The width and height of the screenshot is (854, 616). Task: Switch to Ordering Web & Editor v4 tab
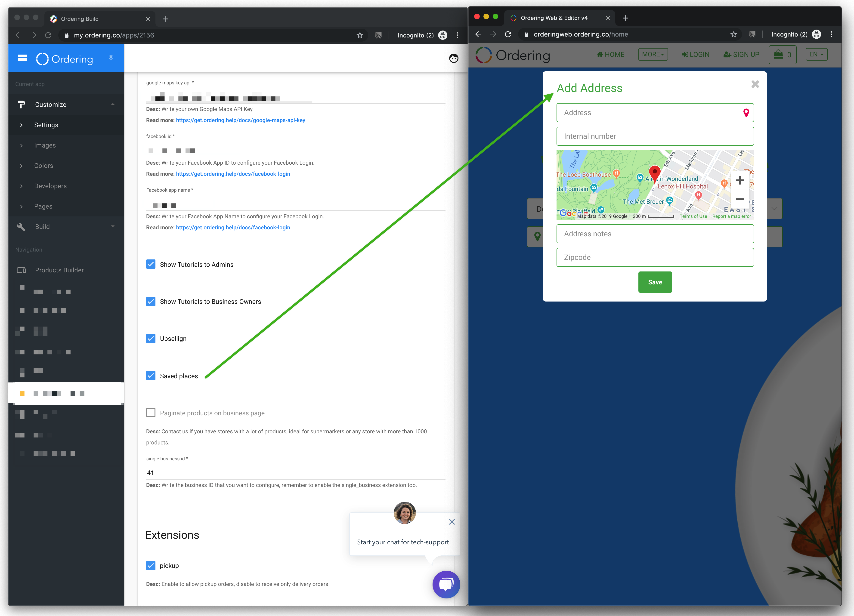point(554,18)
